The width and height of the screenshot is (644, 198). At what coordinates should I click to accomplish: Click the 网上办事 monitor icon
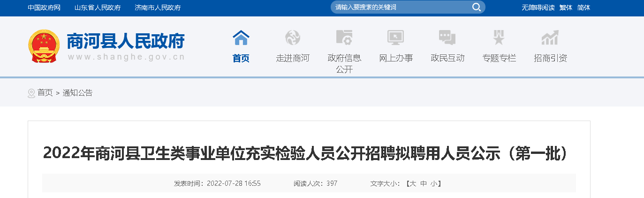tap(396, 37)
